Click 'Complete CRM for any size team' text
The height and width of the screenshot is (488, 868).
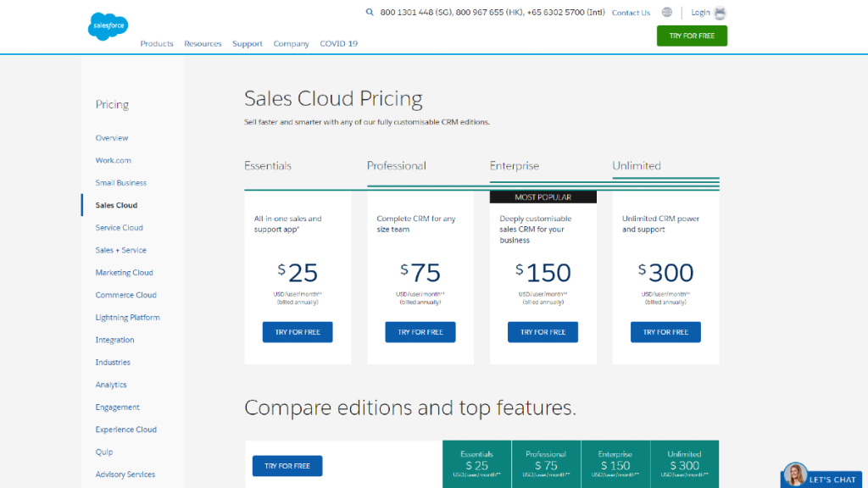(x=416, y=224)
